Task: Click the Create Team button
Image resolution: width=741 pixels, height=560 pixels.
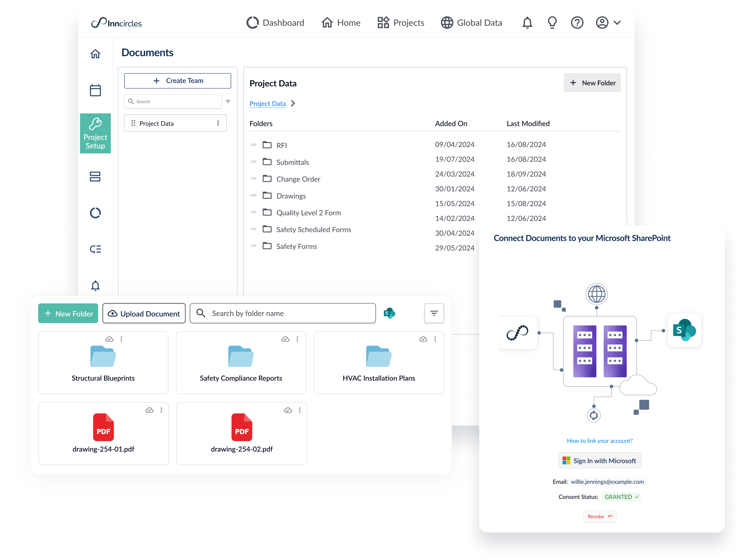Action: (x=178, y=81)
